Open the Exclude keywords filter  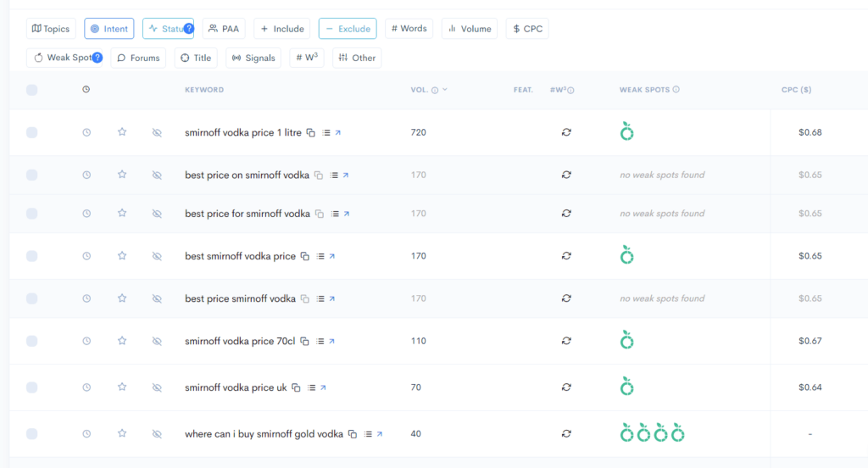point(348,29)
